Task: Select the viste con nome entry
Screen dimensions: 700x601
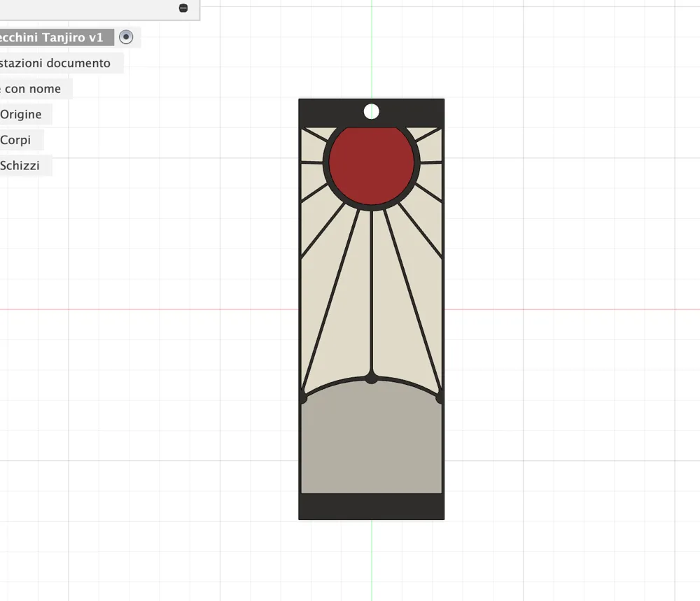Action: (x=31, y=88)
